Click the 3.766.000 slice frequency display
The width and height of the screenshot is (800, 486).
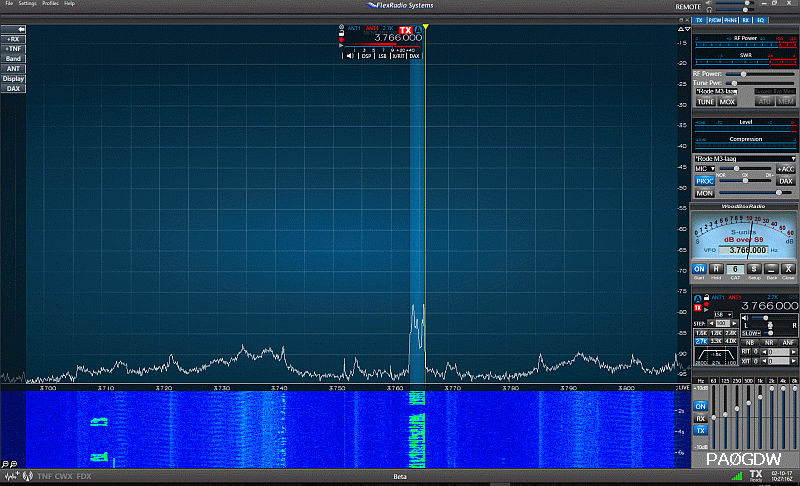pyautogui.click(x=398, y=38)
